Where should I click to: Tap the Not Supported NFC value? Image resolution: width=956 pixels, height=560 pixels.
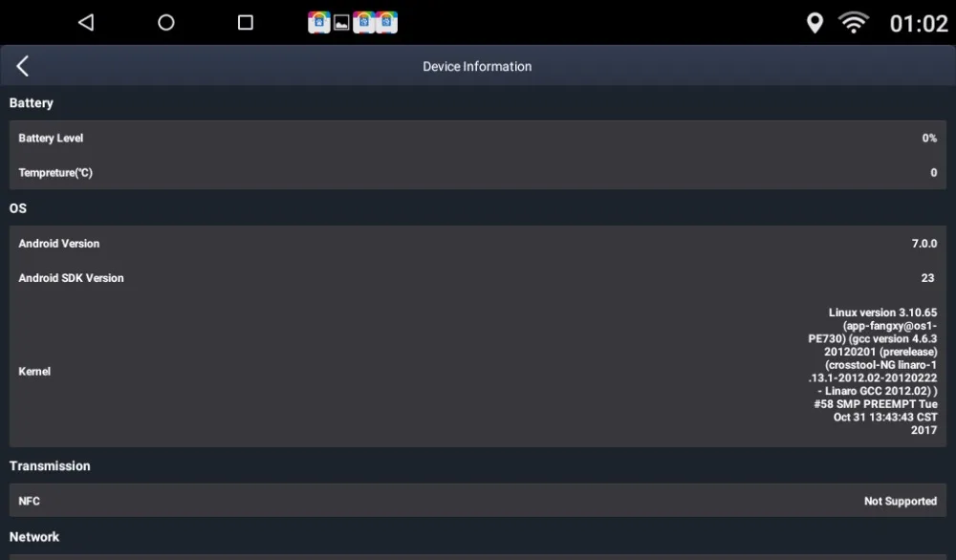click(901, 502)
